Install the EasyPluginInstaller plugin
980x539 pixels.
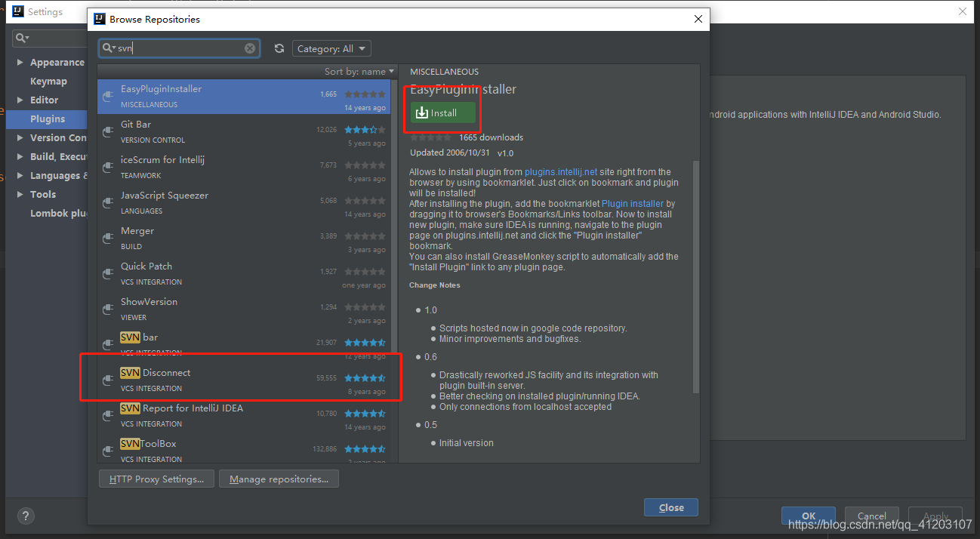pyautogui.click(x=443, y=113)
